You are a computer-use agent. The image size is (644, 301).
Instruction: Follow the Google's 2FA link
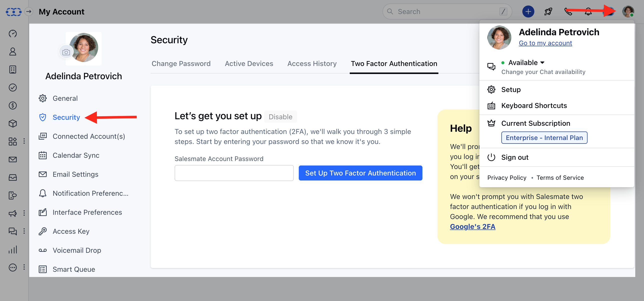point(472,226)
